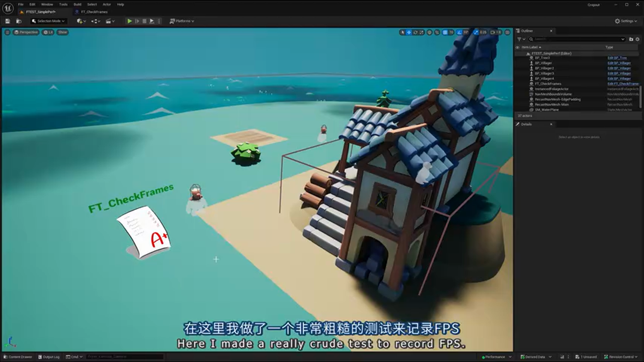Click the Save Current Level icon
This screenshot has width=644, height=362.
(x=7, y=21)
